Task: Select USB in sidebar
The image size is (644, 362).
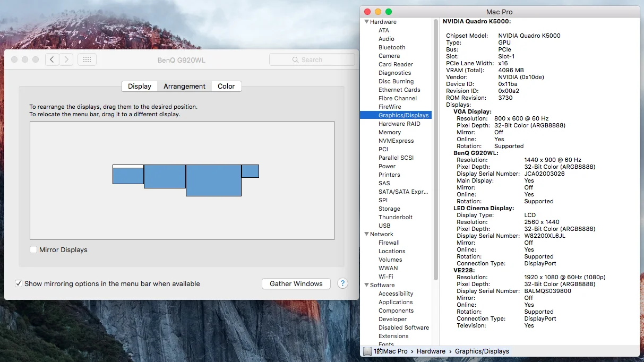Action: pyautogui.click(x=384, y=226)
